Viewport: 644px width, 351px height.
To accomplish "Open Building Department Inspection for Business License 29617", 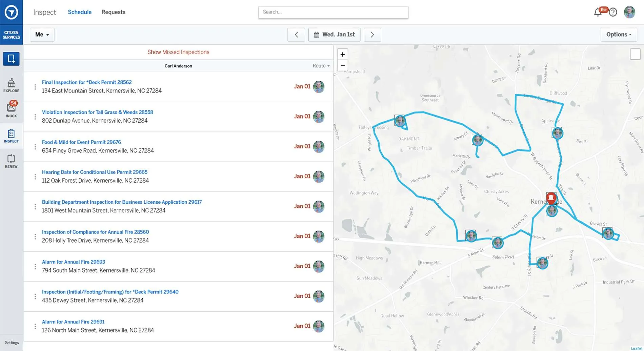I will click(x=122, y=202).
